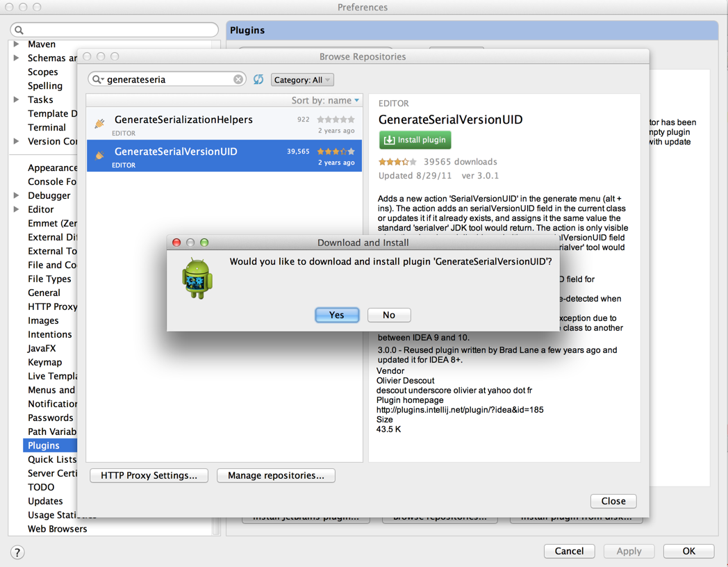Focus the Preferences search field

pos(114,30)
